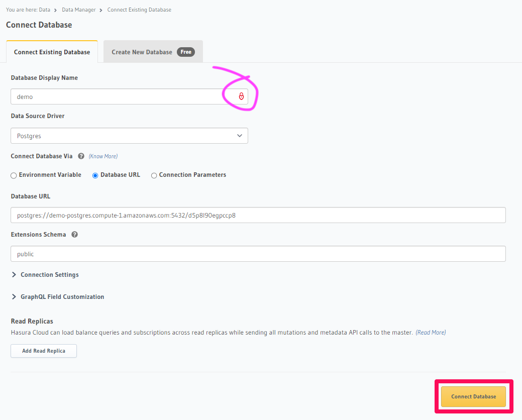The width and height of the screenshot is (522, 420).
Task: Open the Extensions Schema help icon
Action: coord(74,234)
